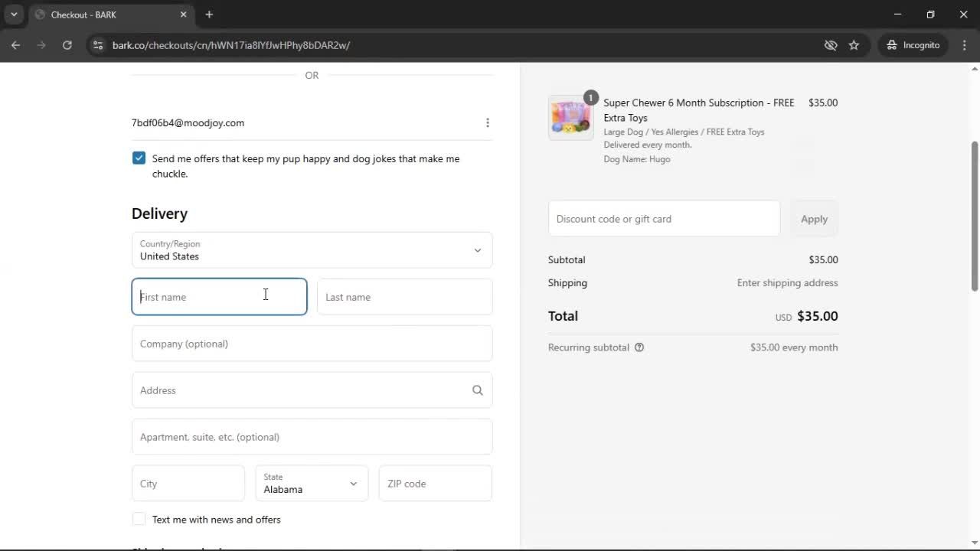Reload the checkout page
Screen dimensions: 980x551
[67, 45]
